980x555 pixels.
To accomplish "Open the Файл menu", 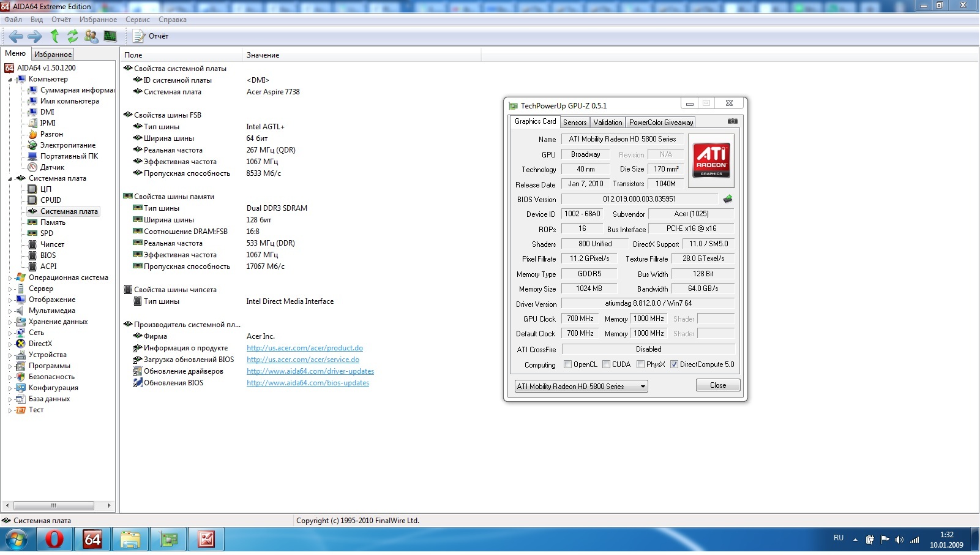I will pyautogui.click(x=13, y=20).
